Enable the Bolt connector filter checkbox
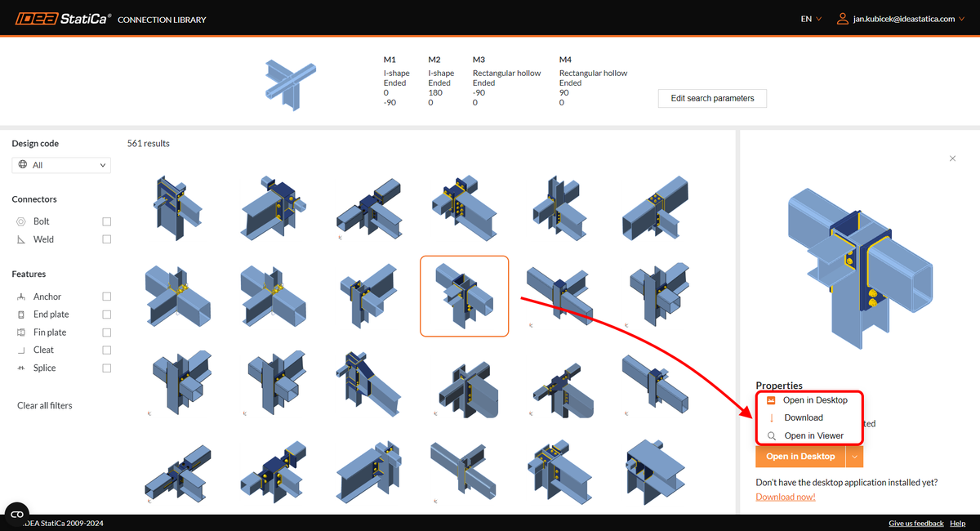Screen dimensions: 980x531 (106, 221)
